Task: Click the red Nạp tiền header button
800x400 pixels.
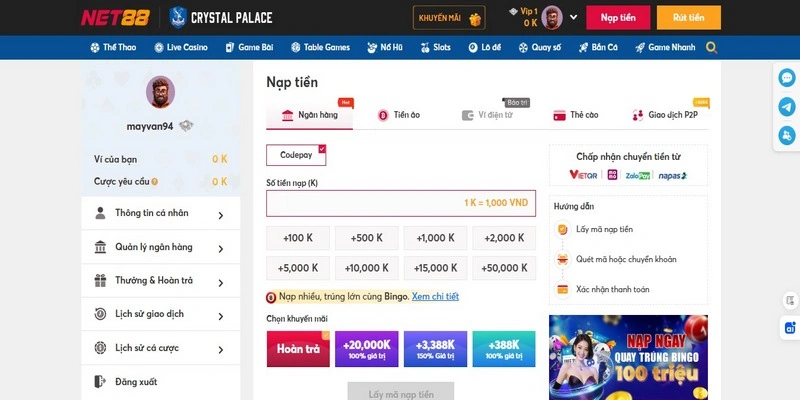Action: (618, 18)
